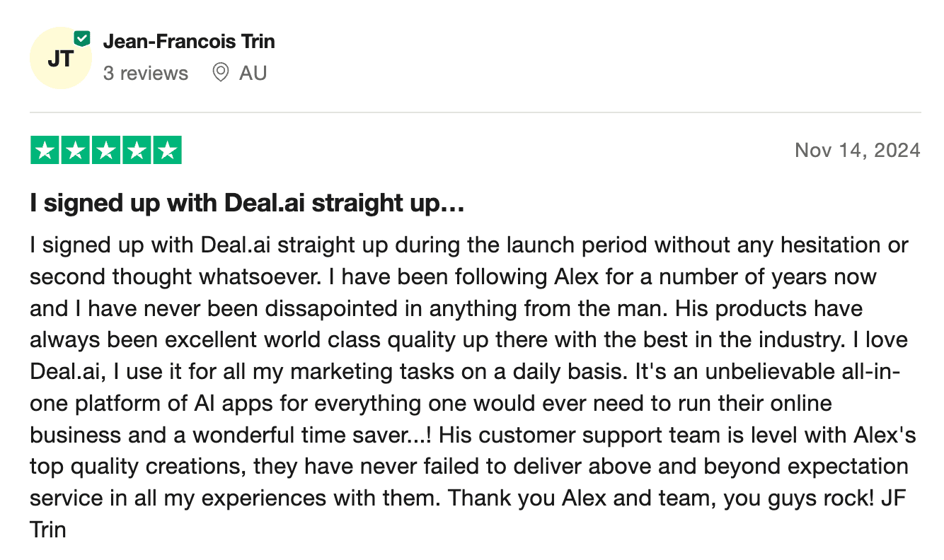The height and width of the screenshot is (560, 944).
Task: Click the fifth green rating star
Action: click(x=167, y=151)
